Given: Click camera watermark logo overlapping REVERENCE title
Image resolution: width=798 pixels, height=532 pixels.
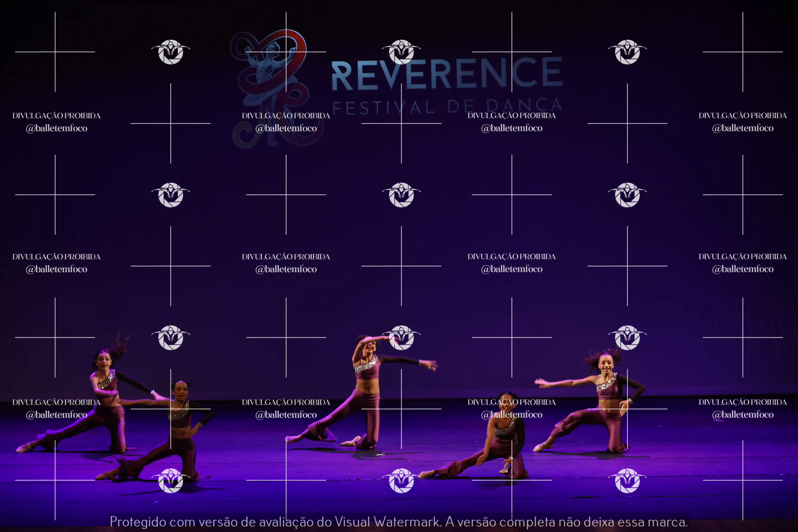Looking at the screenshot, I should [401, 52].
